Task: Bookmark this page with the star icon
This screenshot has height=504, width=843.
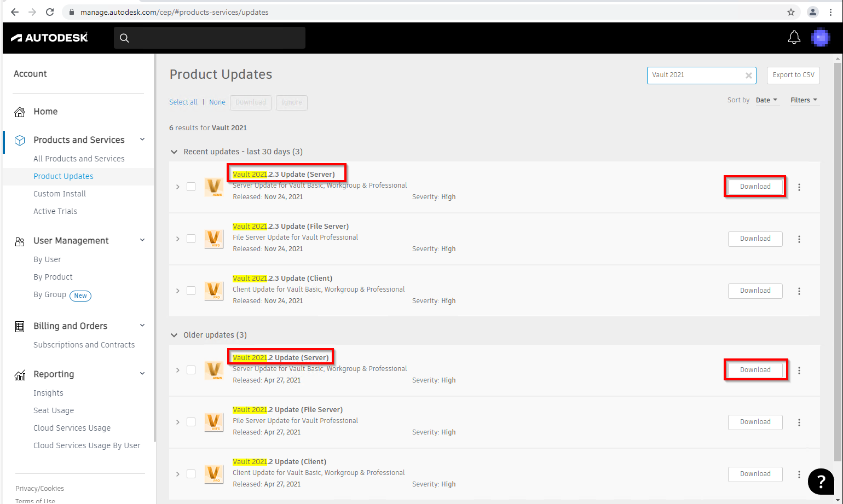Action: pyautogui.click(x=791, y=12)
